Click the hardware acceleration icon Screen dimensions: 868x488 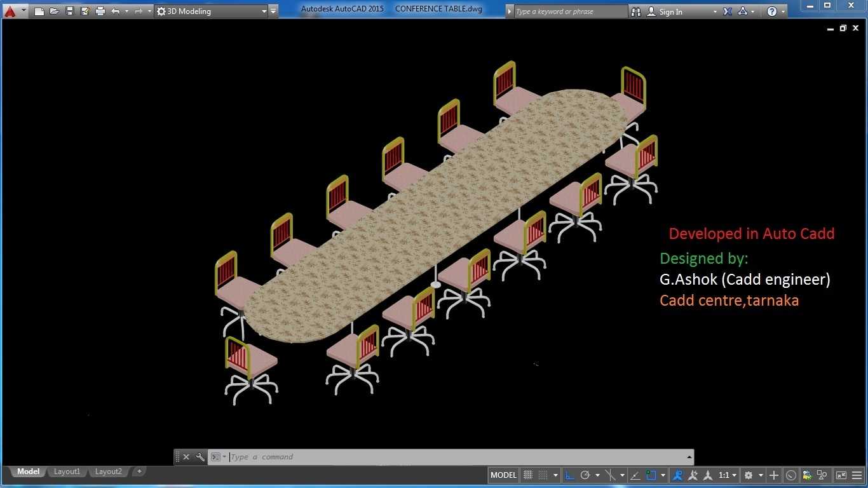point(808,475)
